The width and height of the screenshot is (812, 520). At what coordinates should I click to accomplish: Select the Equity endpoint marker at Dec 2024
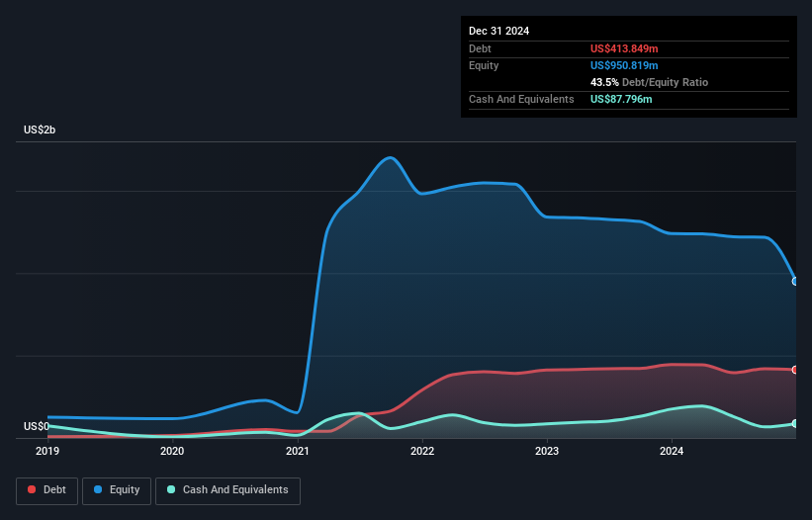point(795,282)
